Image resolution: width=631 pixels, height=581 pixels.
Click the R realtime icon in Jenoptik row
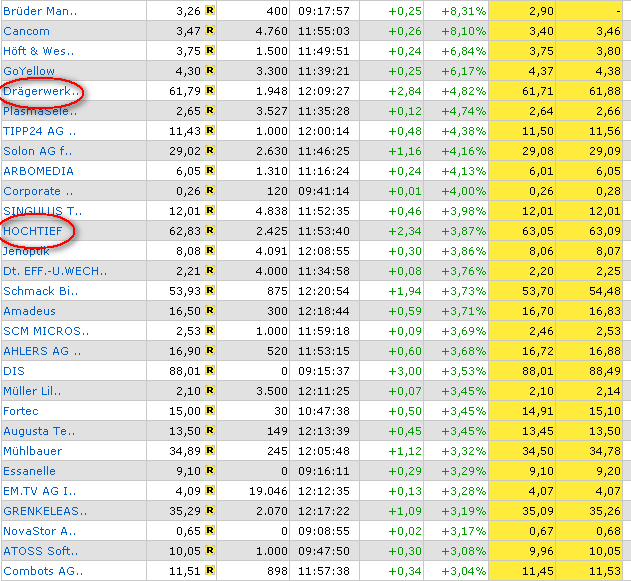(210, 250)
